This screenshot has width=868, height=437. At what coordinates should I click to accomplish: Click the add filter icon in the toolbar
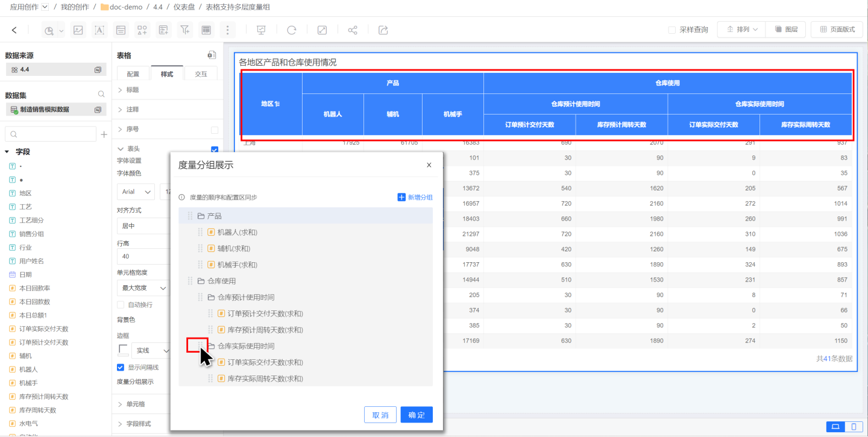click(x=185, y=30)
